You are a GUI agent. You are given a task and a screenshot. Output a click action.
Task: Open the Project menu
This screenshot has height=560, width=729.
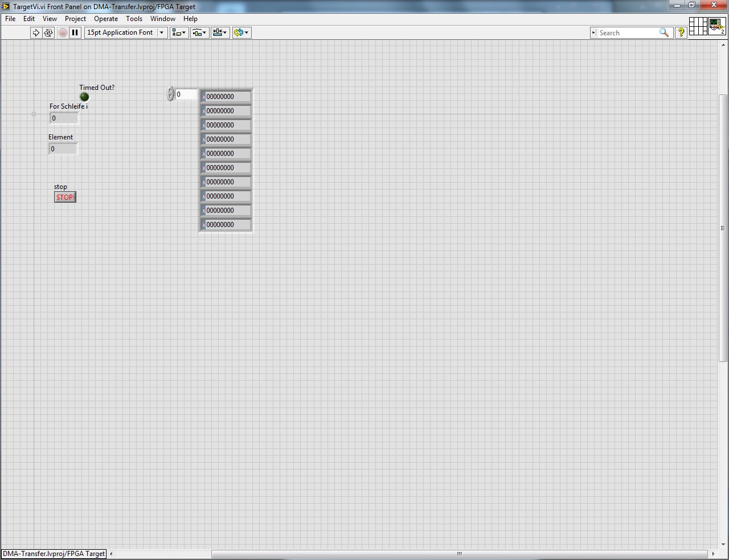[x=76, y=19]
